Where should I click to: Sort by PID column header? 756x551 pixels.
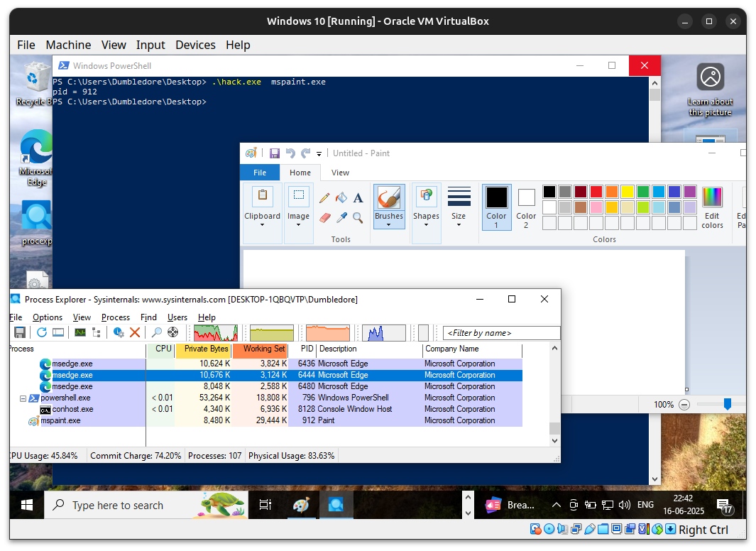[302, 349]
